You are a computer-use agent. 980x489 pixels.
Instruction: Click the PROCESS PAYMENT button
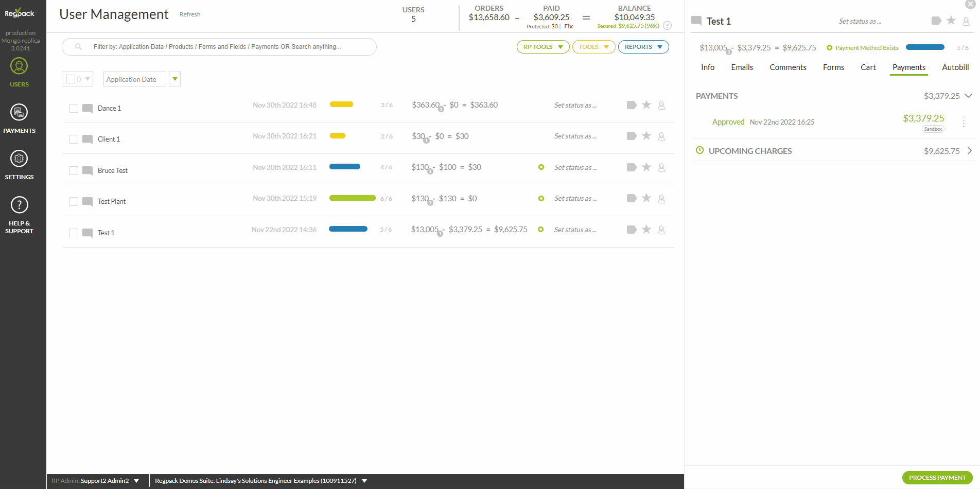[x=937, y=478]
